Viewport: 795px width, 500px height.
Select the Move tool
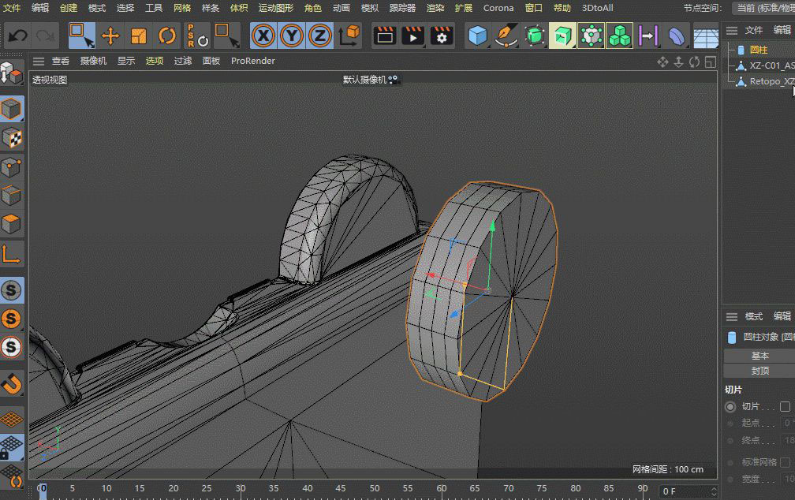[x=110, y=36]
